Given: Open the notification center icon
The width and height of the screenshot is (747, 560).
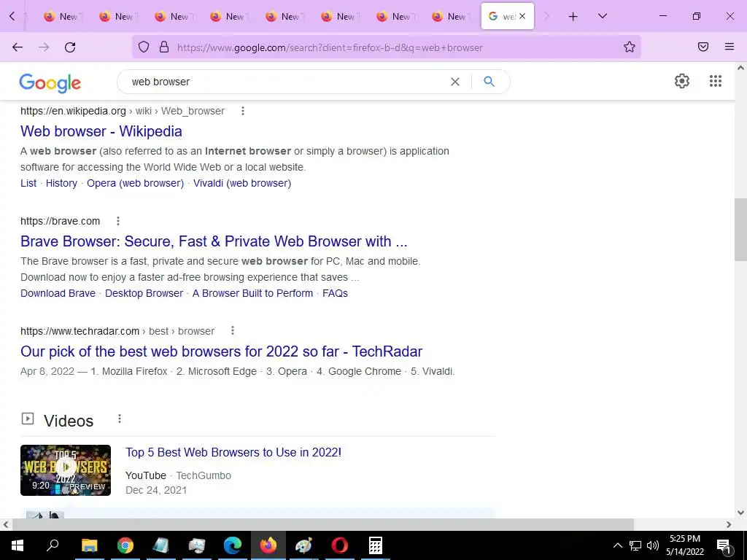Looking at the screenshot, I should click(x=724, y=545).
